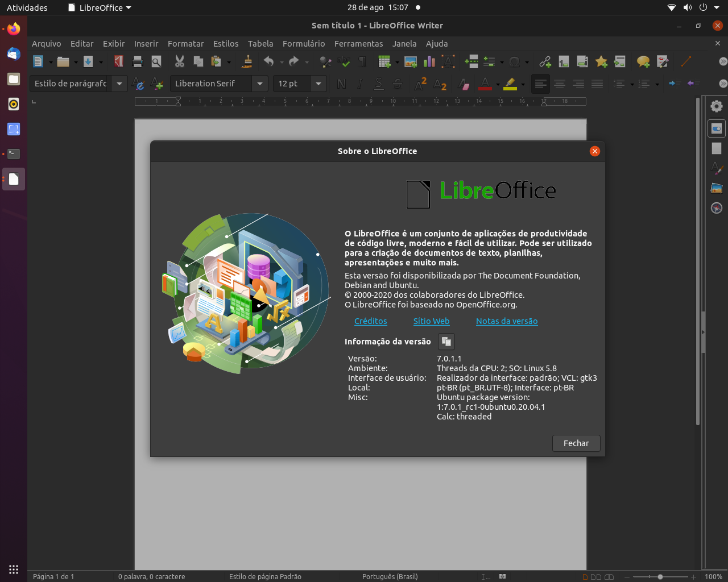Toggle formatting marks pilcrow icon
The height and width of the screenshot is (582, 728).
tap(363, 61)
